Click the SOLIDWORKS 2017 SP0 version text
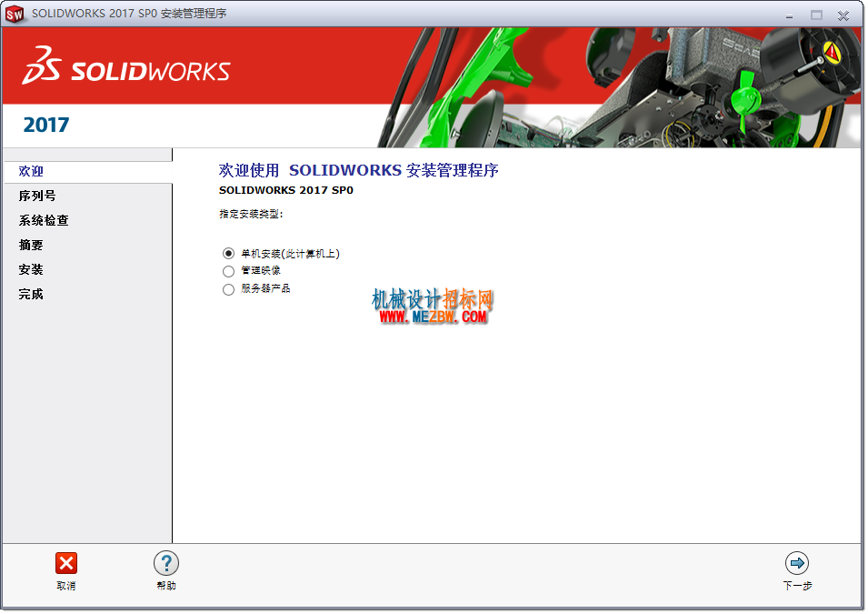This screenshot has height=614, width=868. 286,190
